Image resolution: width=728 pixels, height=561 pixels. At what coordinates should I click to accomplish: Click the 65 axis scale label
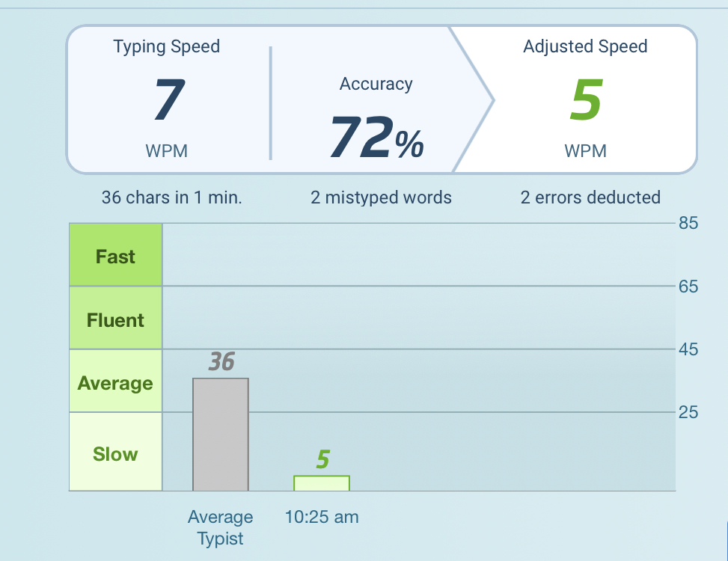tap(688, 286)
